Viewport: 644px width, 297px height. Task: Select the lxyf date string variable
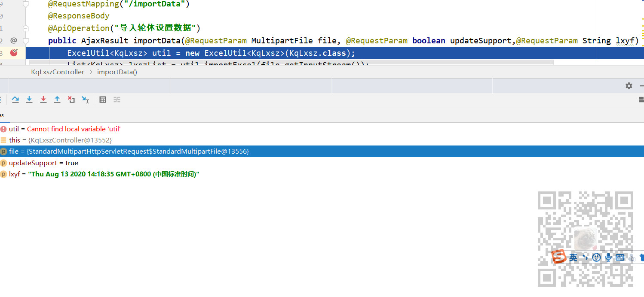pyautogui.click(x=322, y=174)
